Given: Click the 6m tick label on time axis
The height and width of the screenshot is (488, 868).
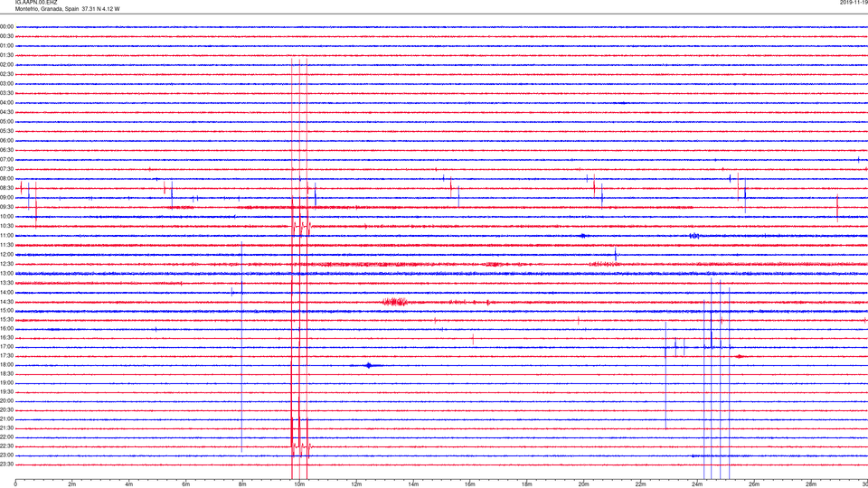Looking at the screenshot, I should 186,484.
